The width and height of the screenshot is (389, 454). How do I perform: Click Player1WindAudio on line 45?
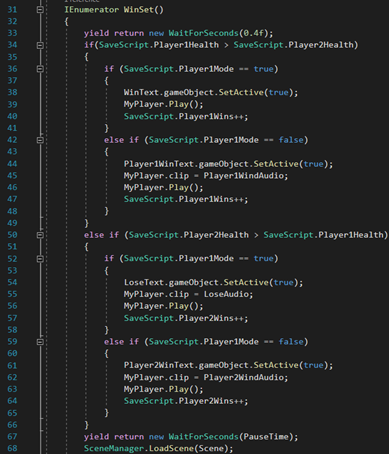244,176
